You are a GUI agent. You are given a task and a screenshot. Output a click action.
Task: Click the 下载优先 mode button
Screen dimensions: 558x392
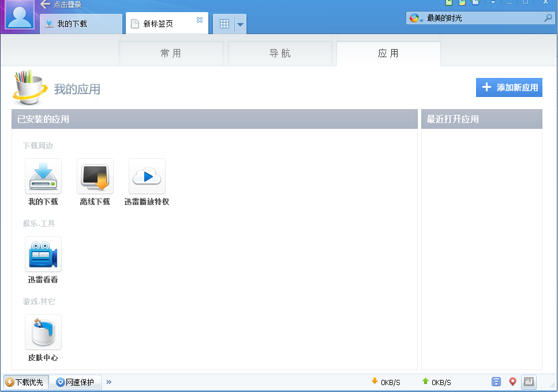[25, 382]
